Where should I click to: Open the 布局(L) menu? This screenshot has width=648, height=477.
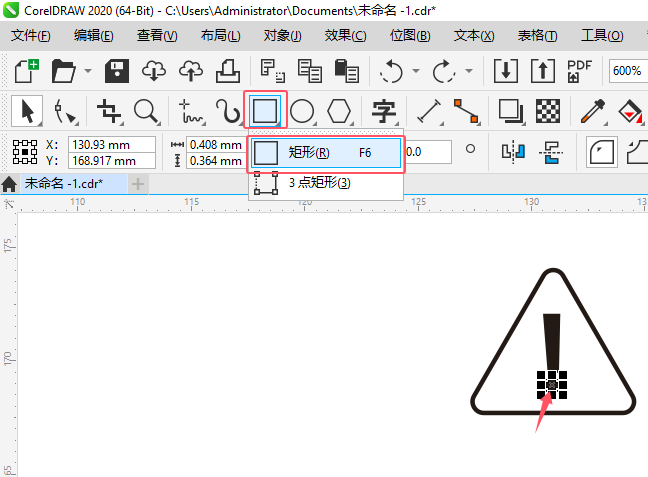pyautogui.click(x=220, y=36)
